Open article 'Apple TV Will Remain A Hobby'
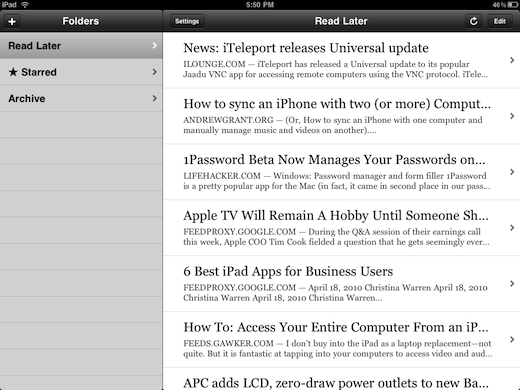 click(341, 228)
